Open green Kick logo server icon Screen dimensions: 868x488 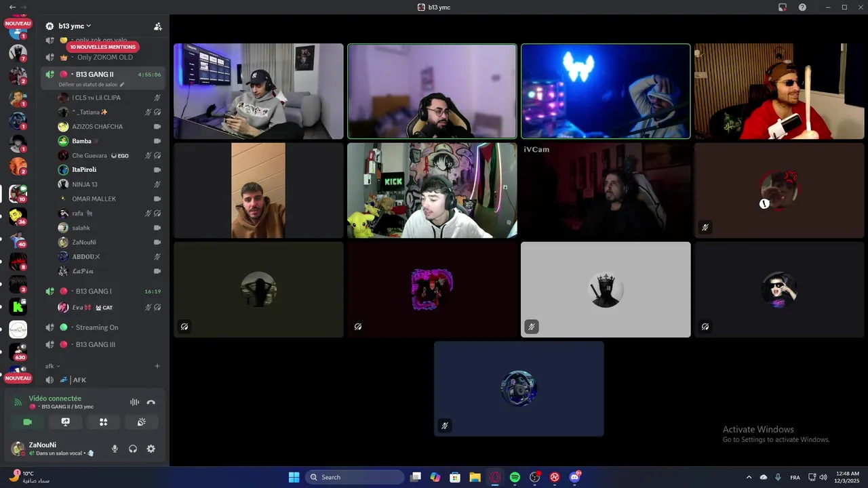pos(18,307)
